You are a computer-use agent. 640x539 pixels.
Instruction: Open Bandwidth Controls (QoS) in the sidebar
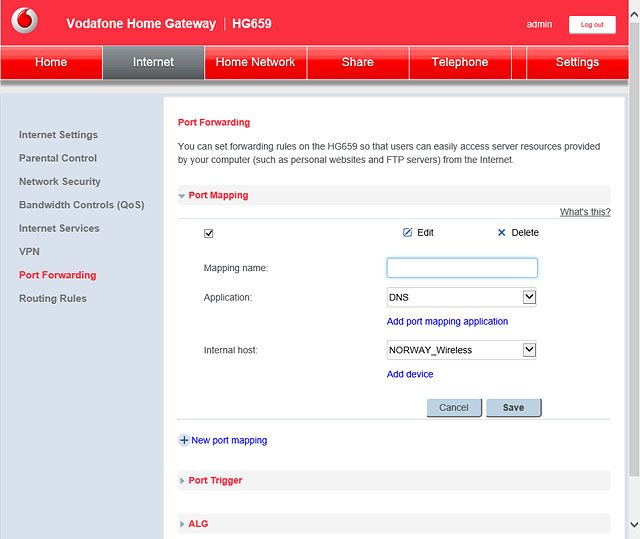82,205
